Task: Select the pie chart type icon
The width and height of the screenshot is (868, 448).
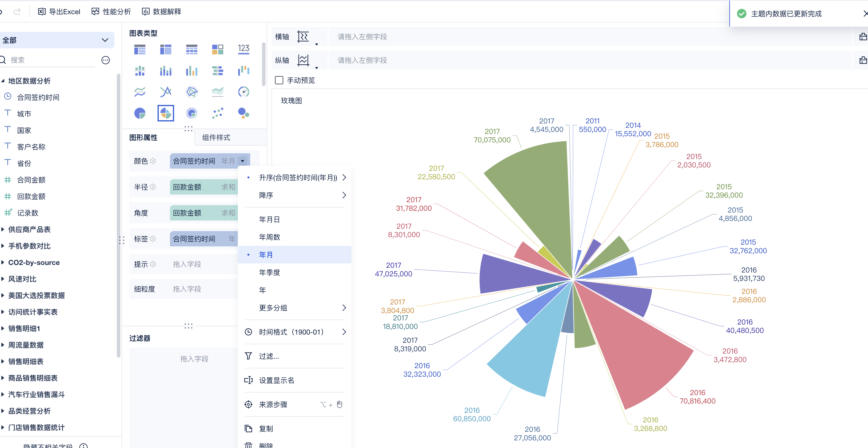Action: 140,113
